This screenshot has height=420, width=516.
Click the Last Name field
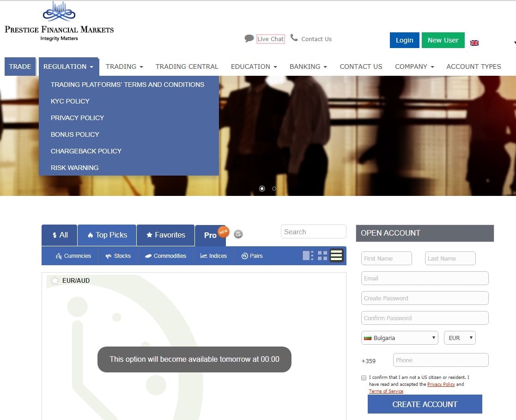pos(450,258)
